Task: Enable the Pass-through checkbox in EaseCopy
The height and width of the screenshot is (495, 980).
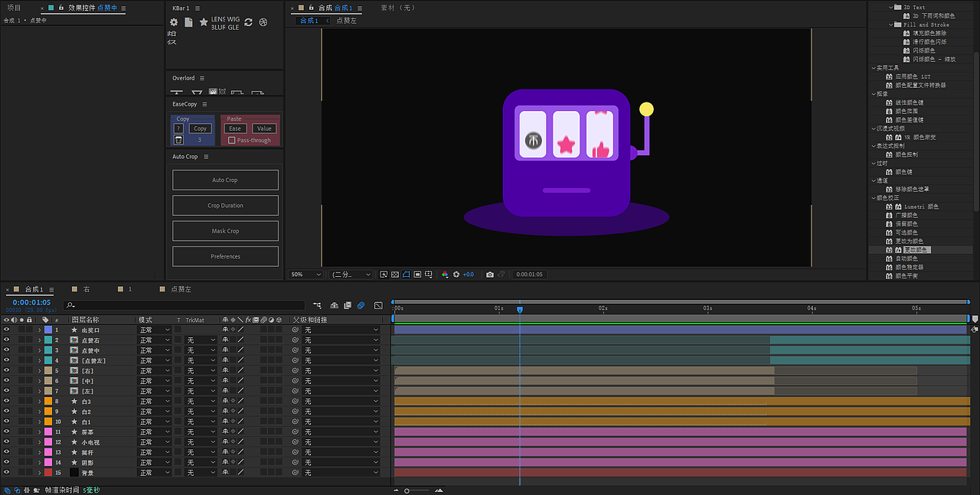Action: click(232, 140)
